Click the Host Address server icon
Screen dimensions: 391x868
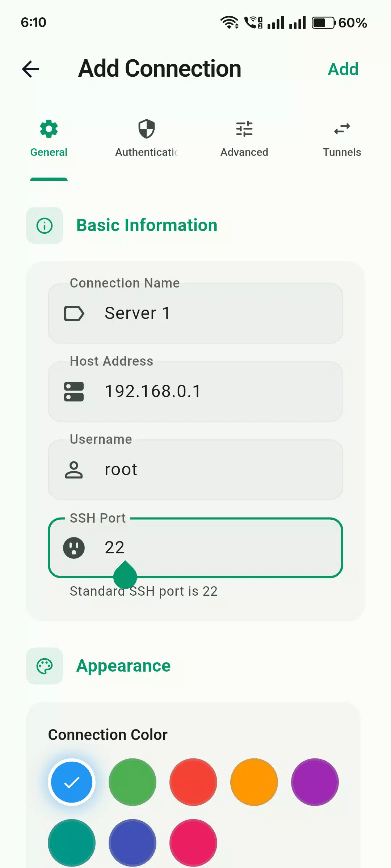(74, 392)
